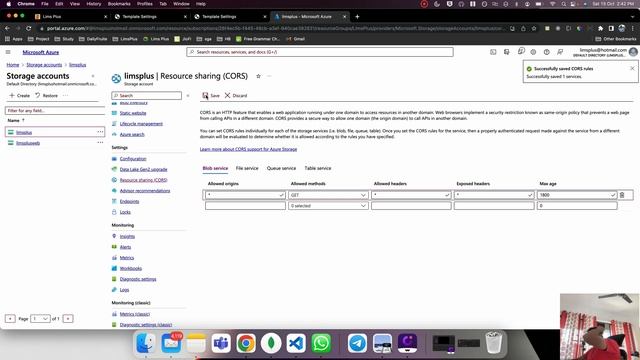Open the 0 selected methods dropdown
Screen dimensions: 640x360
pyautogui.click(x=328, y=206)
